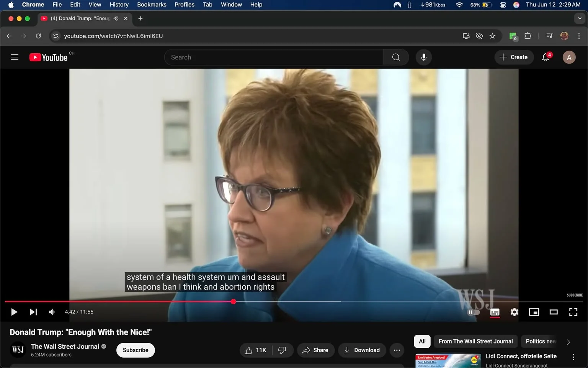
Task: Search with voice microphone
Action: click(424, 57)
